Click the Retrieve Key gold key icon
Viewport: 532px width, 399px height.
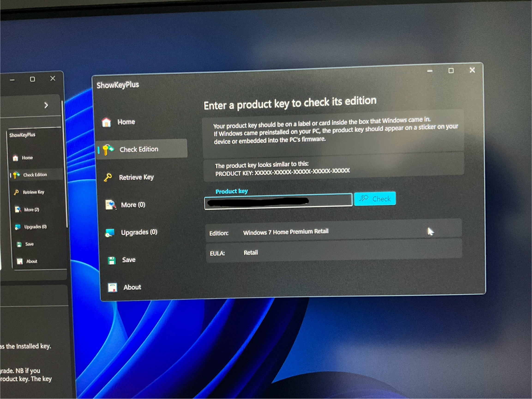pyautogui.click(x=108, y=178)
